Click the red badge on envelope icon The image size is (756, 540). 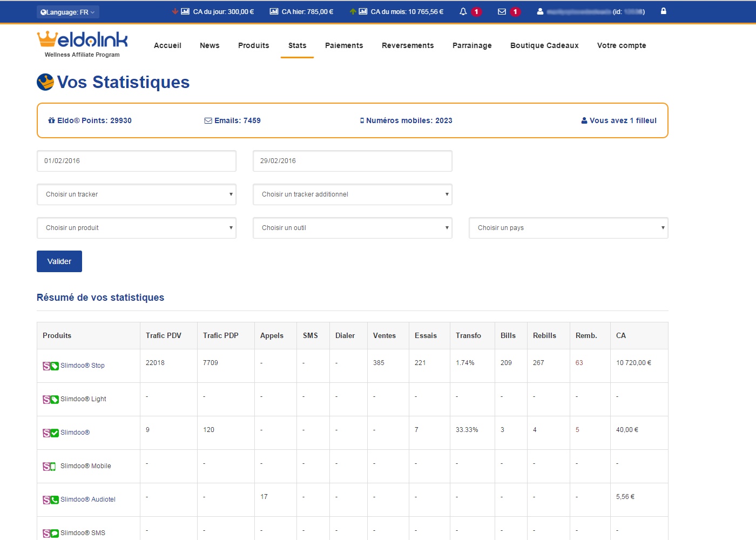tap(515, 12)
